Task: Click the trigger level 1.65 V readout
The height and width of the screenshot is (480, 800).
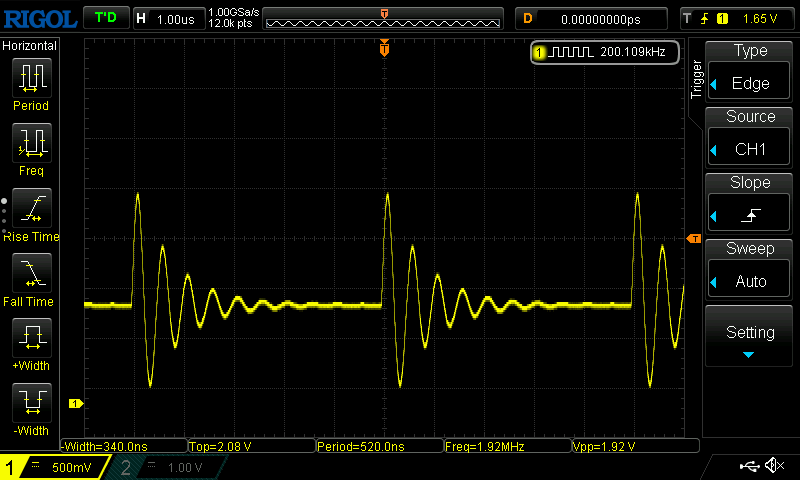Action: coord(760,19)
